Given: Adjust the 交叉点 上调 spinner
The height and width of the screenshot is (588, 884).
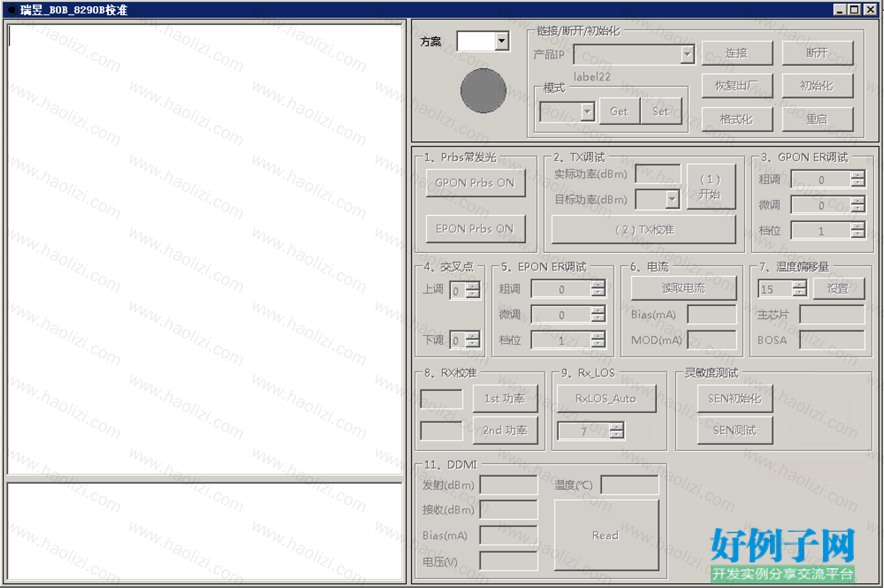Looking at the screenshot, I should (x=465, y=290).
